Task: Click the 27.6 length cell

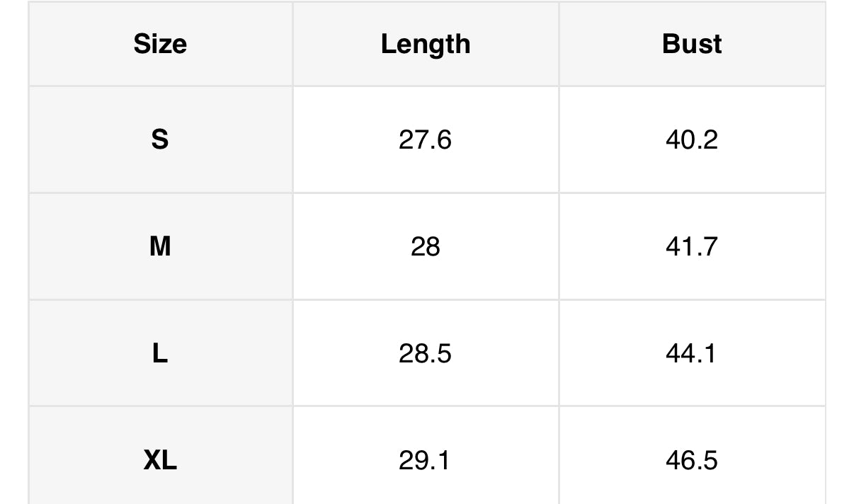Action: tap(426, 139)
